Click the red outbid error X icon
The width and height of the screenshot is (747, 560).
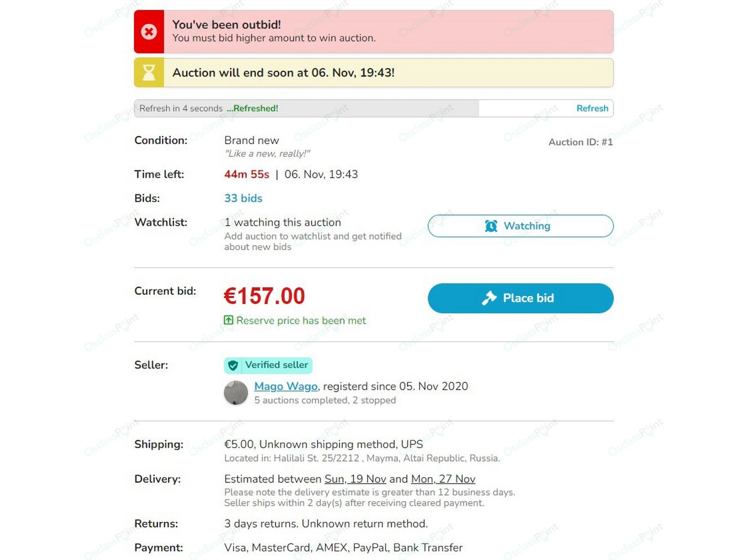tap(149, 32)
